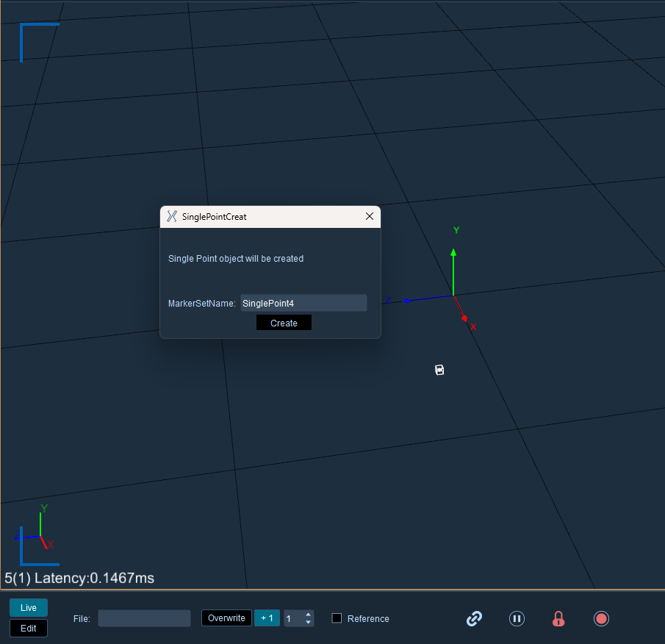
Task: Switch to Edit mode
Action: [x=29, y=629]
